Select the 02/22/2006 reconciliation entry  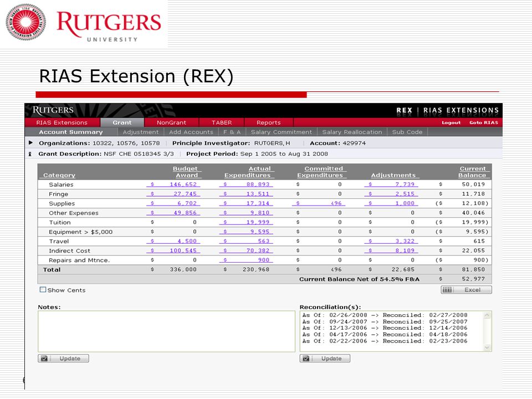(x=385, y=341)
